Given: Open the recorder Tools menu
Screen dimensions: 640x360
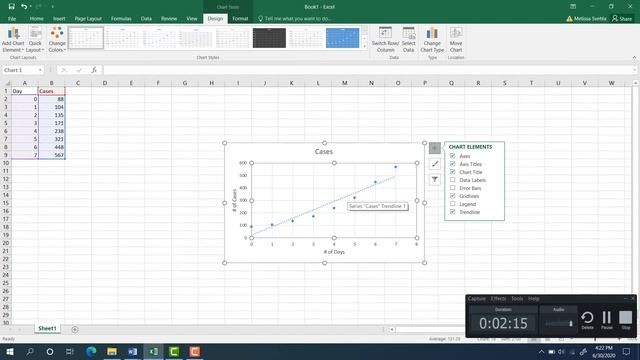Looking at the screenshot, I should pyautogui.click(x=517, y=299).
